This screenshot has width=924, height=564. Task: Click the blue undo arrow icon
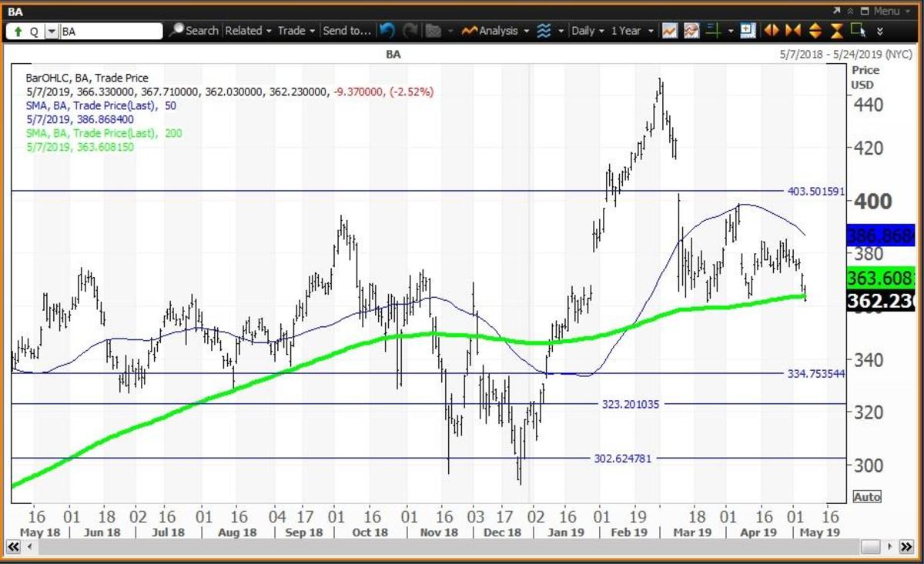[387, 31]
